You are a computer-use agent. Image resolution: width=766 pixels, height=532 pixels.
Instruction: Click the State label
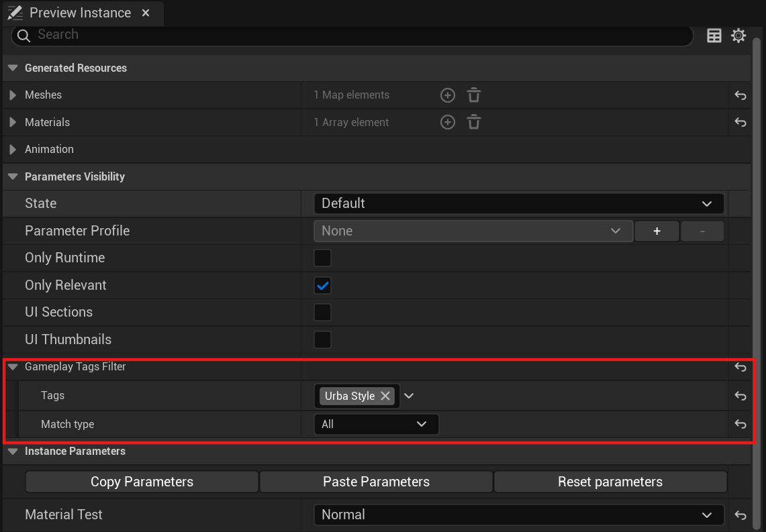tap(40, 203)
